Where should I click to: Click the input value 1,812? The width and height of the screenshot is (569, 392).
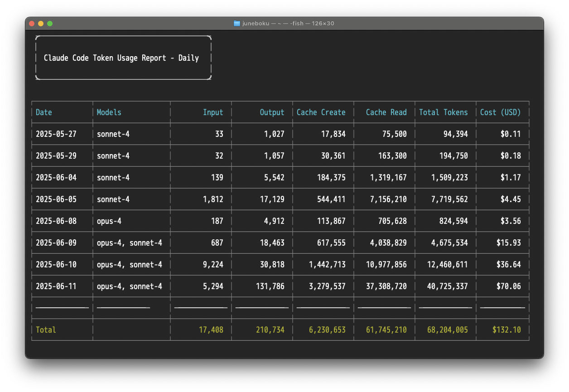click(x=213, y=199)
